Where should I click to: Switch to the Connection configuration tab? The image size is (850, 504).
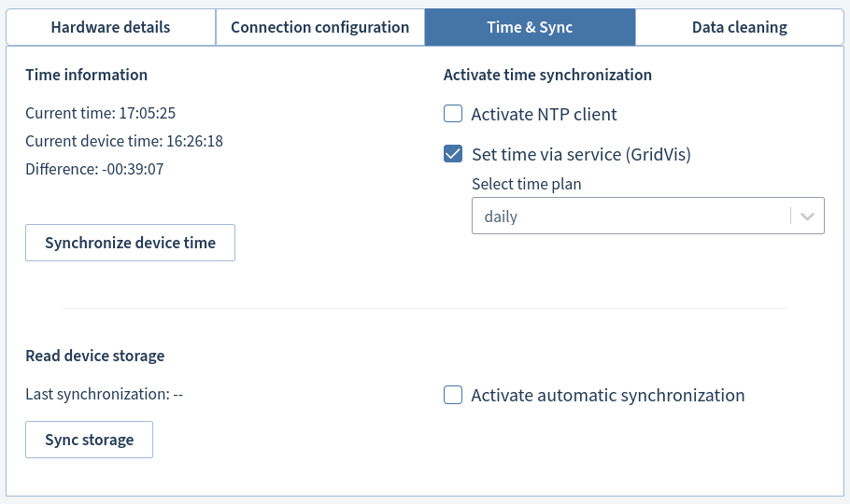(319, 27)
